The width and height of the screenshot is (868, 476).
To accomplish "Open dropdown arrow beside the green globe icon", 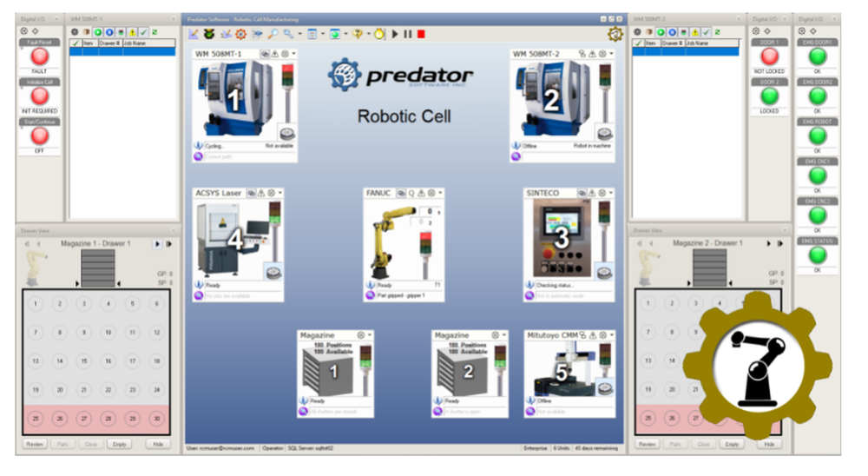I will [x=346, y=34].
